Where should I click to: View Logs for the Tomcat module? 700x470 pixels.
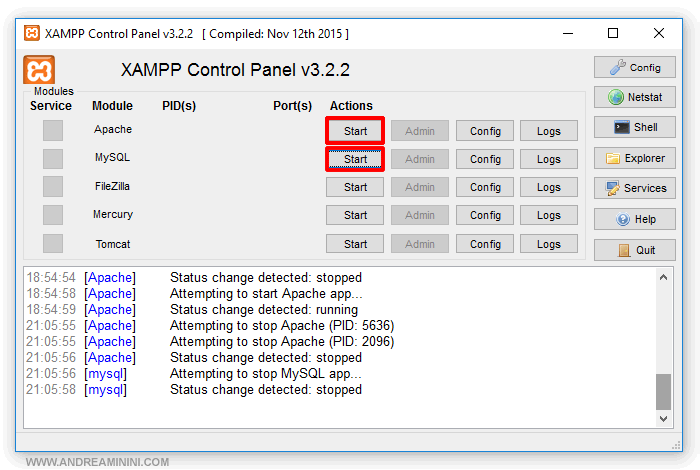tap(548, 244)
